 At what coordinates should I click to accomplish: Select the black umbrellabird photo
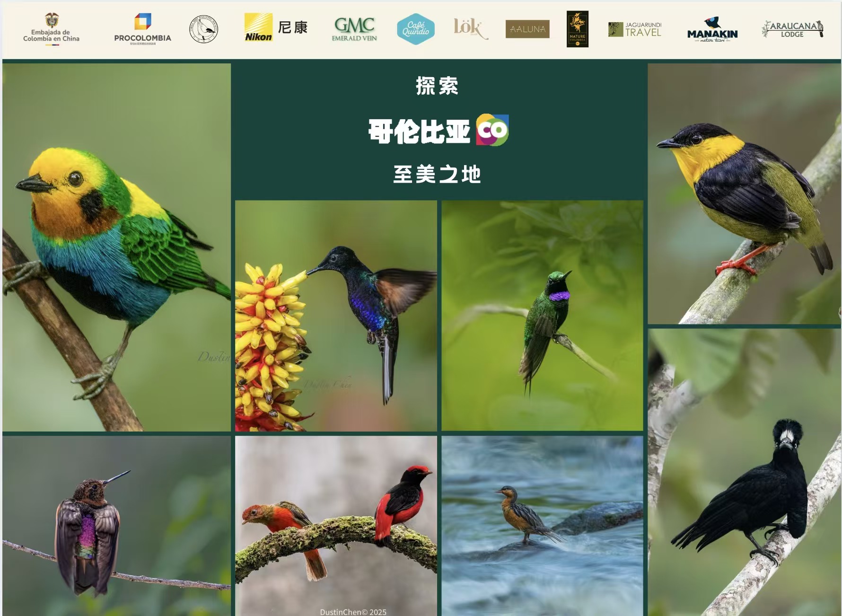(x=744, y=472)
